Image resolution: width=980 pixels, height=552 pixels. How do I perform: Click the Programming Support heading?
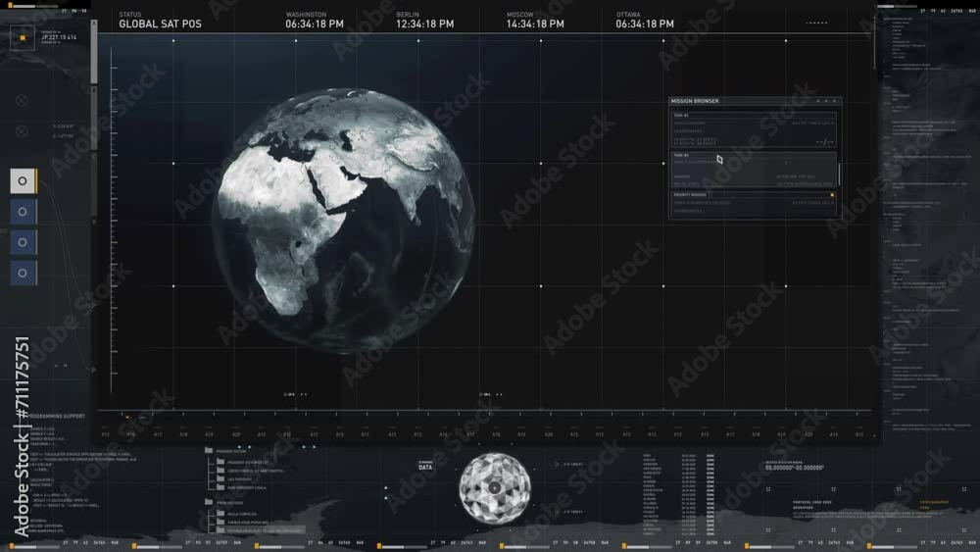(x=57, y=416)
